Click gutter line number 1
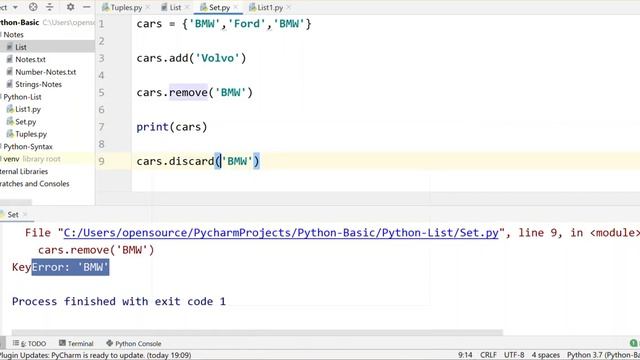 click(x=101, y=24)
